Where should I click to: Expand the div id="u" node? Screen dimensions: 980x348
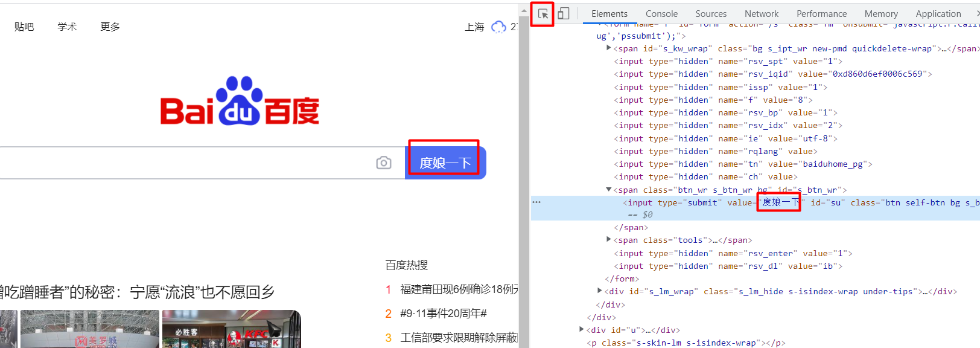[582, 330]
